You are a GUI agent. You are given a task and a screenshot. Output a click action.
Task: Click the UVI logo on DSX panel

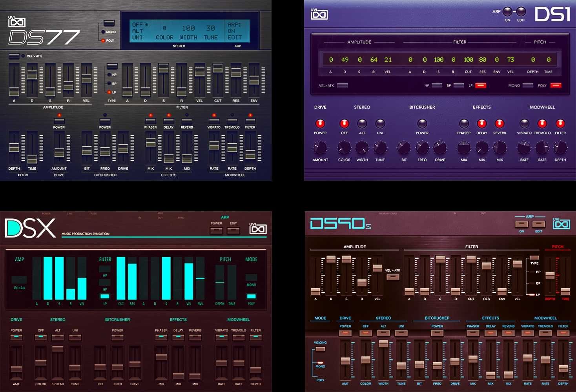258,228
